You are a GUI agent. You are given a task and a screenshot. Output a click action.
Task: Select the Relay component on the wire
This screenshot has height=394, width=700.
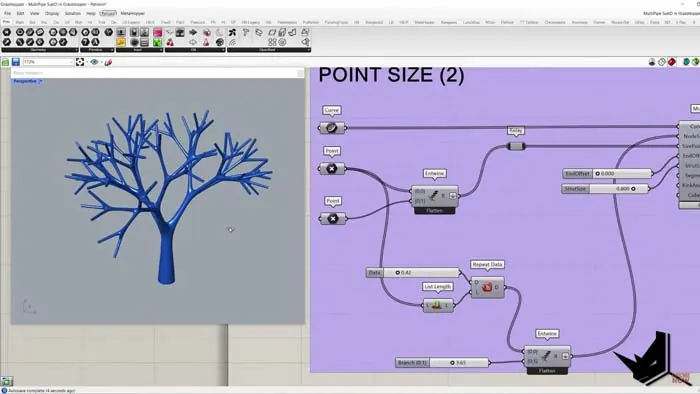[516, 146]
